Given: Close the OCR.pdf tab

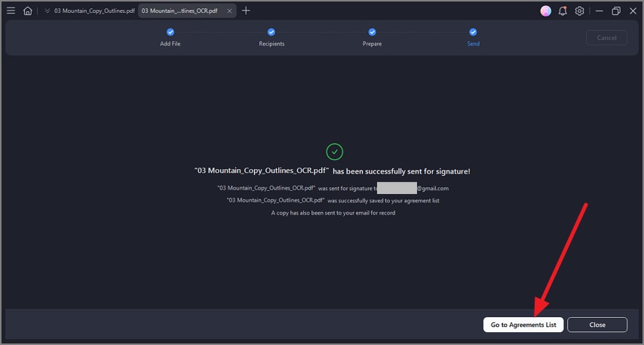Looking at the screenshot, I should point(229,11).
